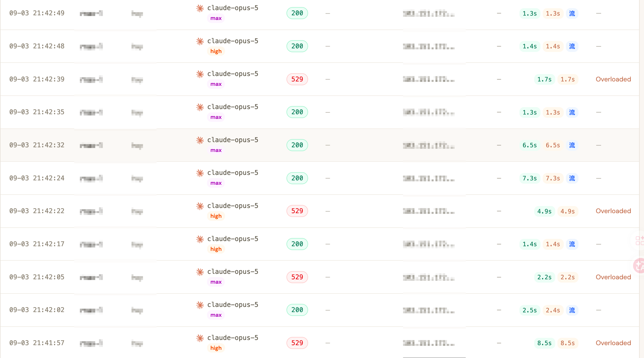Click the stream 流 badge in the 21:42:32 row
The height and width of the screenshot is (358, 644).
[x=572, y=145]
